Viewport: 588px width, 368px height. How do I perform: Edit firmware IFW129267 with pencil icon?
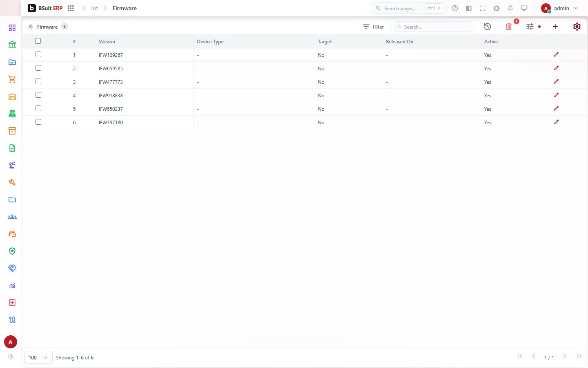[x=556, y=54]
